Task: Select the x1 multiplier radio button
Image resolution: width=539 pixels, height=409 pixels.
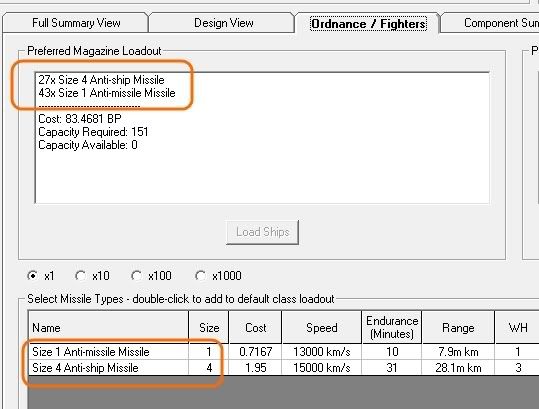Action: 41,276
